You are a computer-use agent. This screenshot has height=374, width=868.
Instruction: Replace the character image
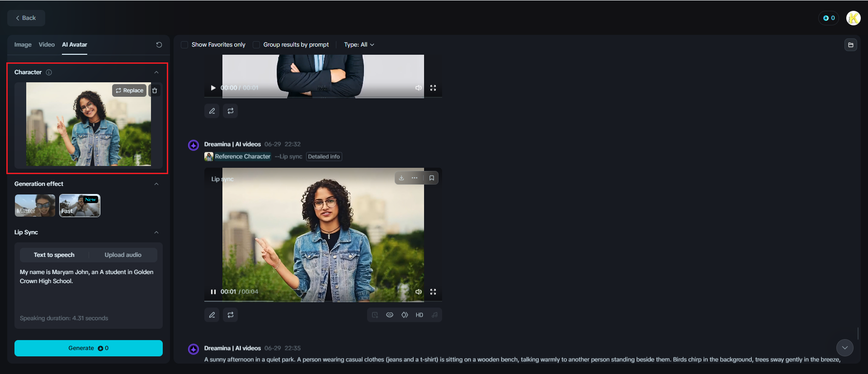point(129,90)
